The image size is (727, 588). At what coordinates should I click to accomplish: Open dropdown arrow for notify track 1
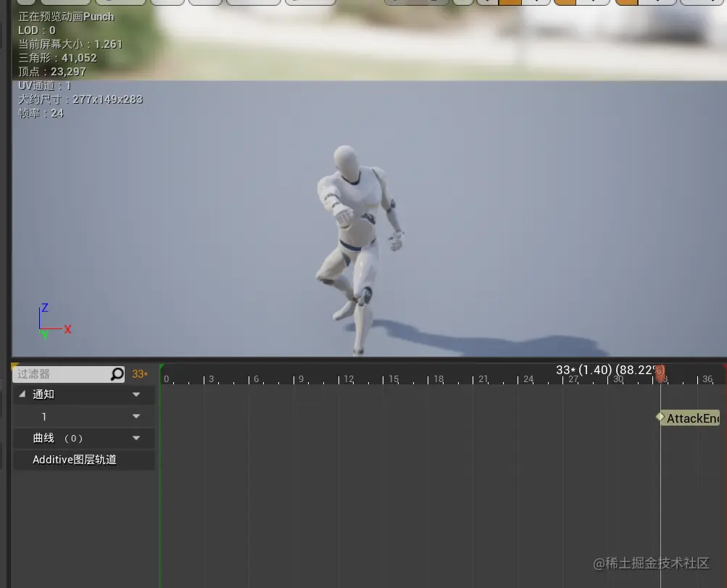tap(136, 416)
